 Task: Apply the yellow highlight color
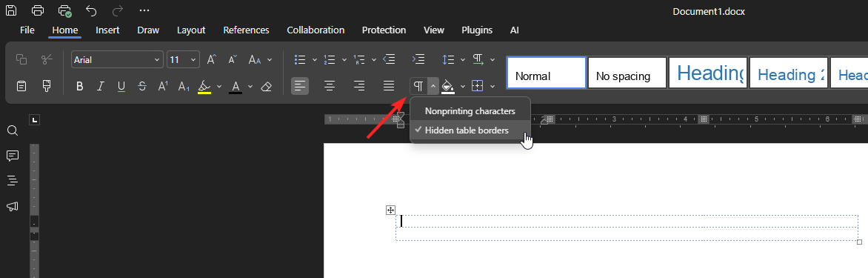point(204,87)
